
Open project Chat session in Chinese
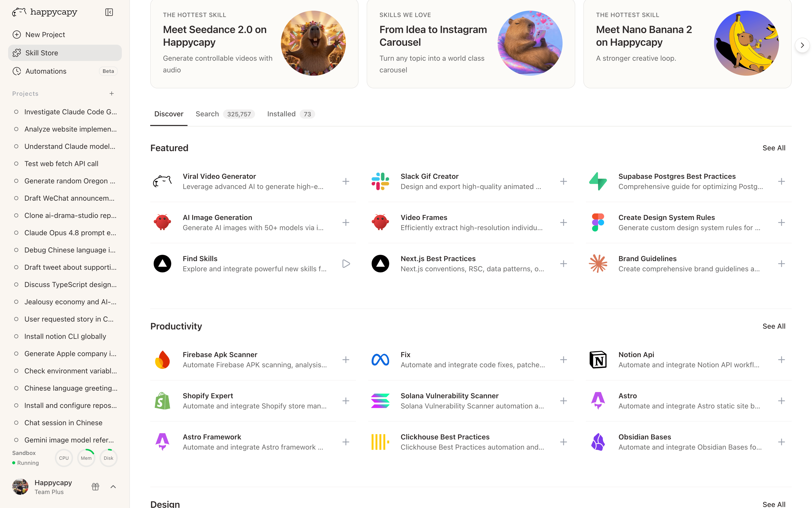click(x=65, y=423)
